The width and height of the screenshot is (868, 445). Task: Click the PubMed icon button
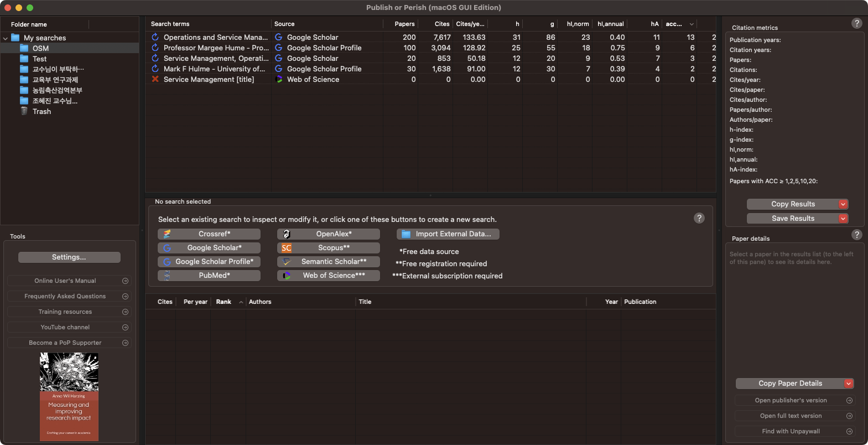point(167,275)
